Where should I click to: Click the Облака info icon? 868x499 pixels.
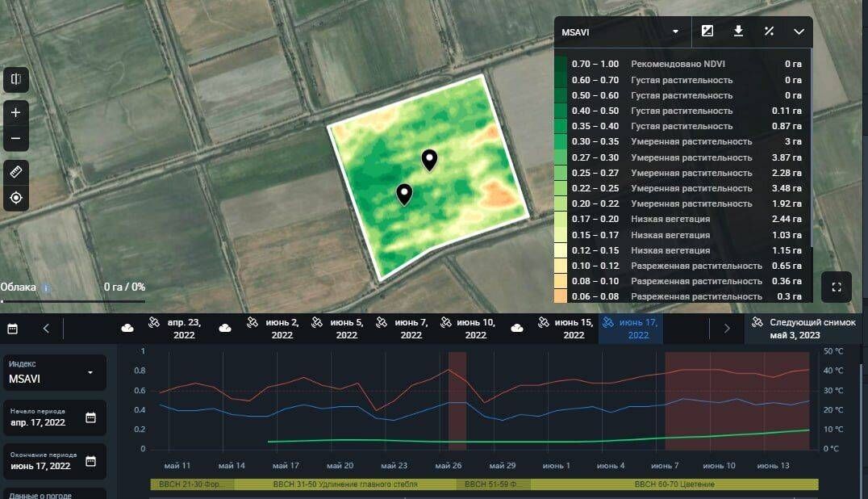click(x=47, y=288)
